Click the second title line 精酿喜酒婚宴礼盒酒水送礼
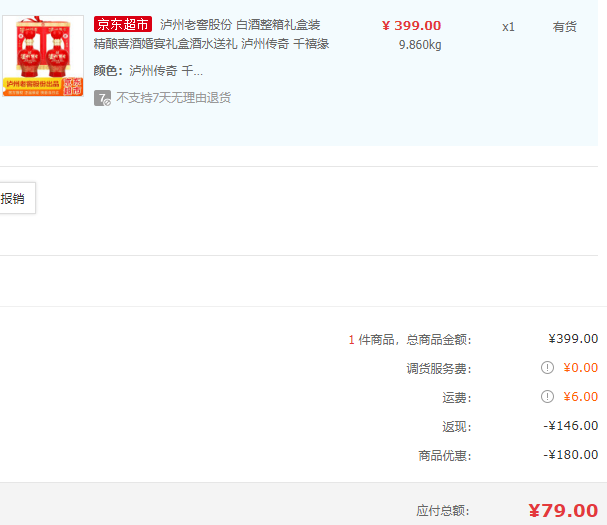This screenshot has width=607, height=525. [x=165, y=44]
